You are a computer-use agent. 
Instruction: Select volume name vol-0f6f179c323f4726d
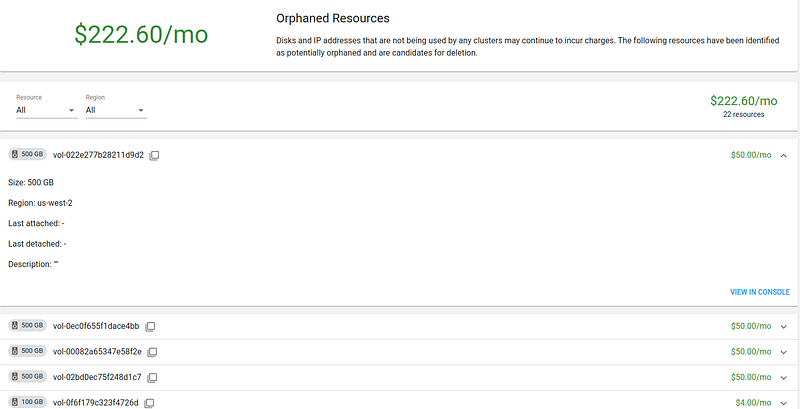coord(95,403)
